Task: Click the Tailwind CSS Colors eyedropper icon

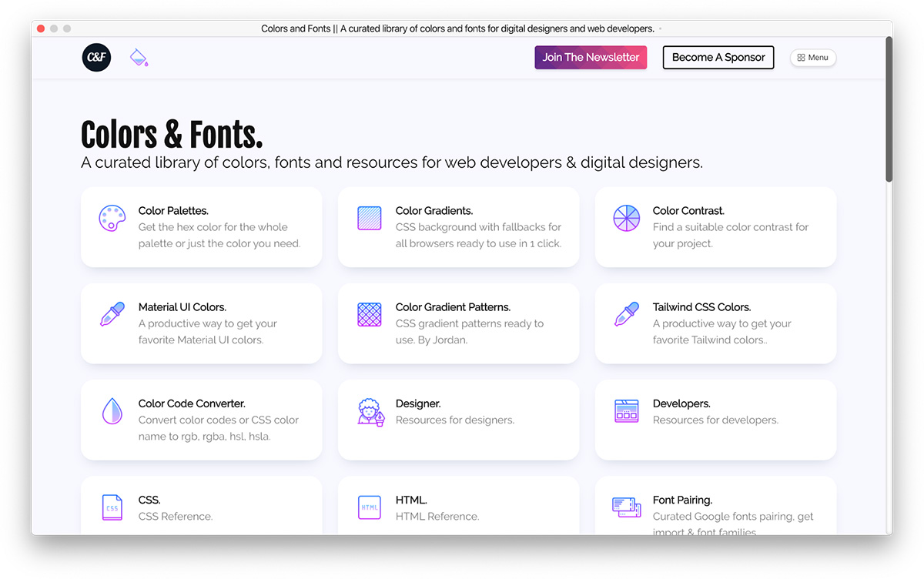Action: click(626, 314)
